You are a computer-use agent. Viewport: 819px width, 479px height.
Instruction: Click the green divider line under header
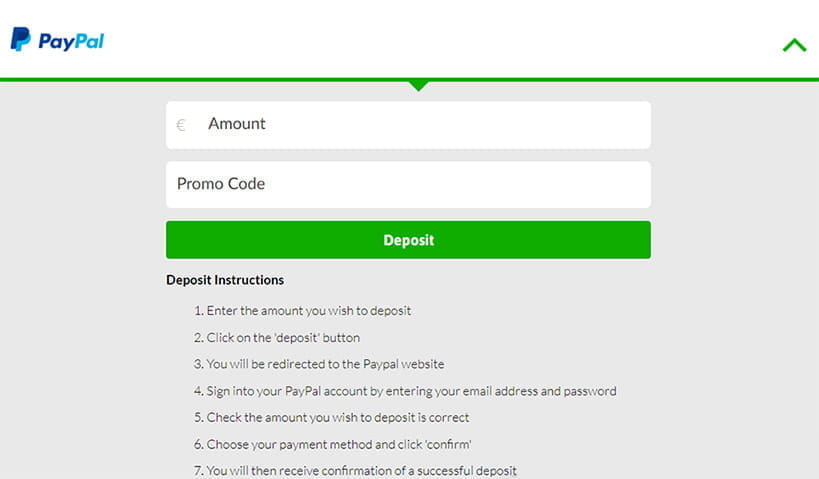410,79
